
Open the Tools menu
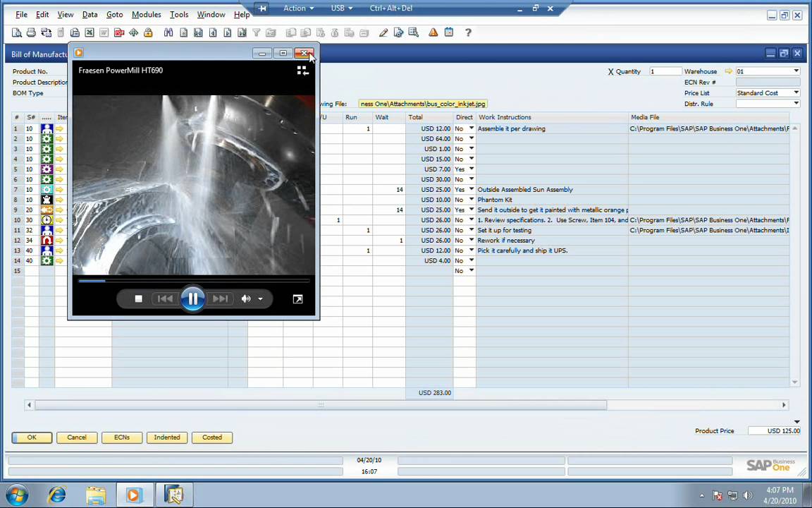pyautogui.click(x=178, y=15)
